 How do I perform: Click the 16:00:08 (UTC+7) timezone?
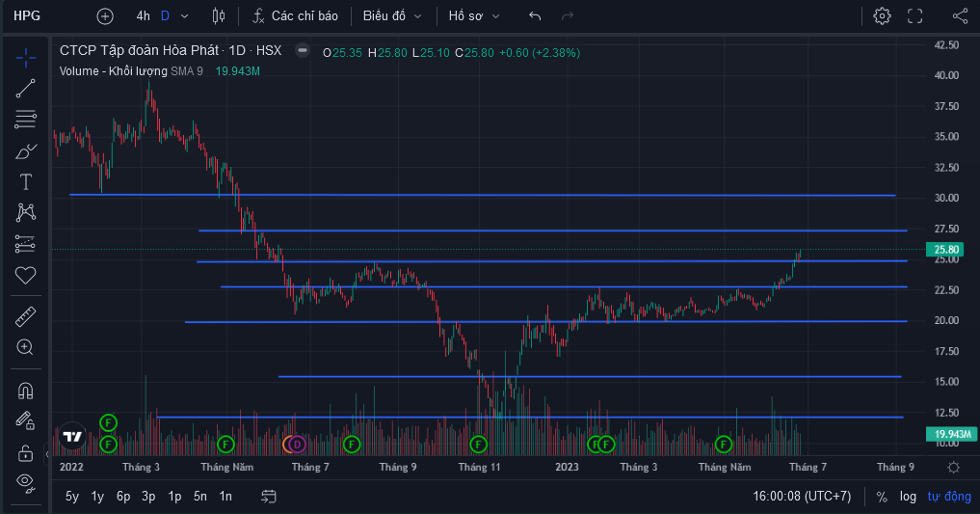coord(802,497)
